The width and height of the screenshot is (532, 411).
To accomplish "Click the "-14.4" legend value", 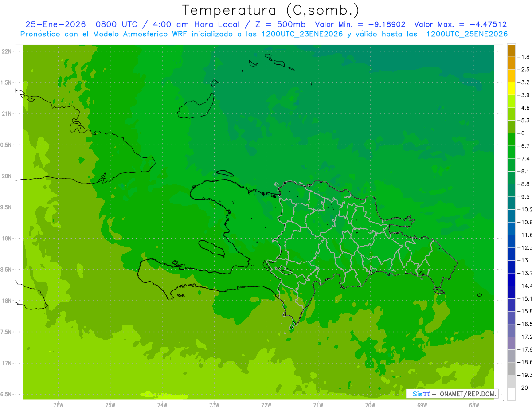I will pos(524,286).
